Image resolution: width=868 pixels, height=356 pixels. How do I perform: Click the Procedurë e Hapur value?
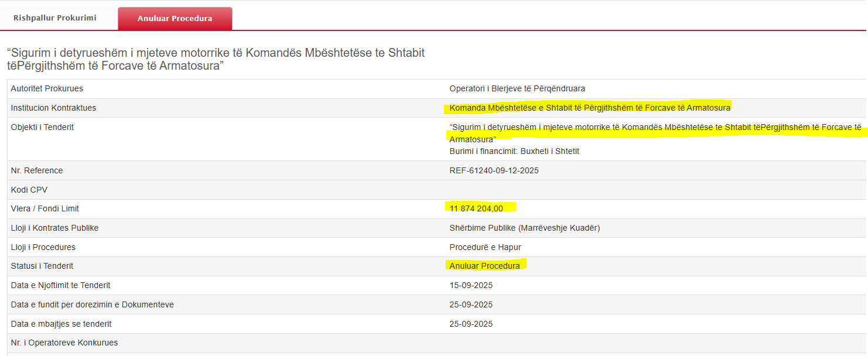pyautogui.click(x=485, y=247)
